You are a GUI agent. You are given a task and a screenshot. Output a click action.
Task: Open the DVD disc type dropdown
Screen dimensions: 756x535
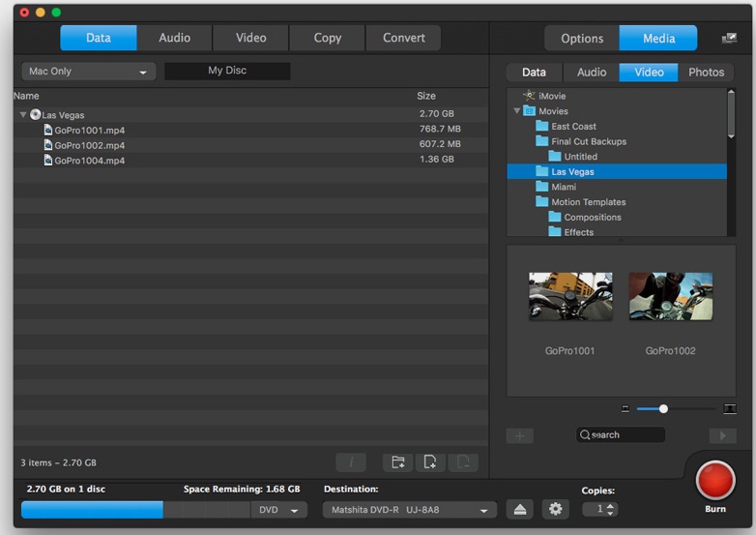[x=279, y=510]
